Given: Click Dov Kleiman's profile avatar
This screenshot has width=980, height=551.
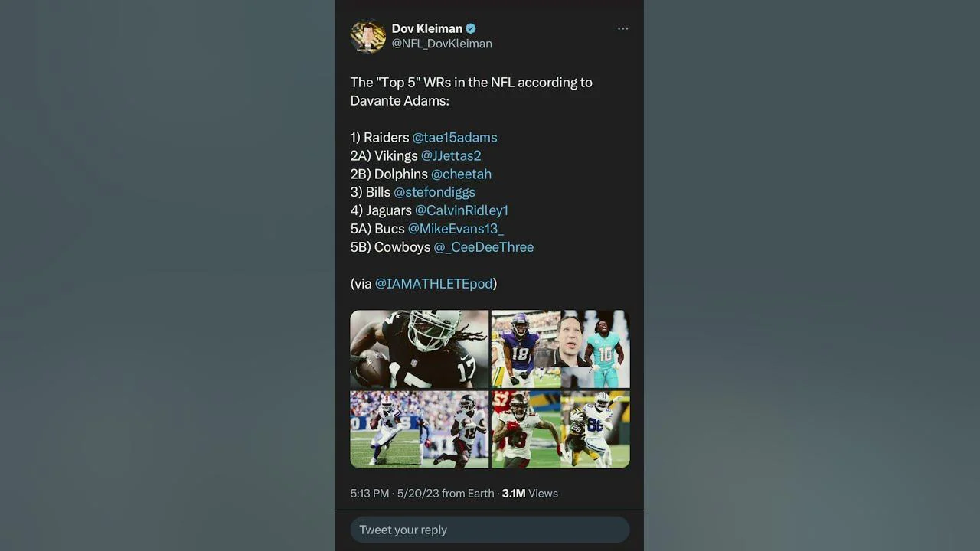Looking at the screenshot, I should [x=367, y=36].
